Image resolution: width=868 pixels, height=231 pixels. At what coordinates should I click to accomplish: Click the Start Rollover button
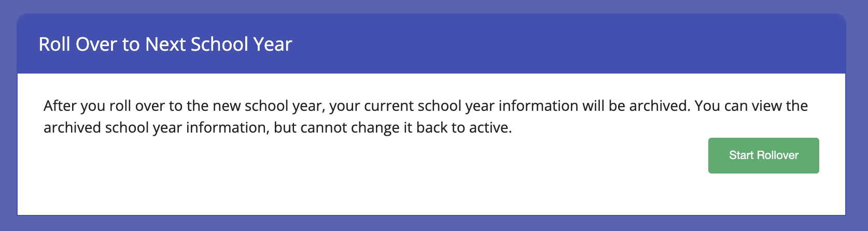763,155
